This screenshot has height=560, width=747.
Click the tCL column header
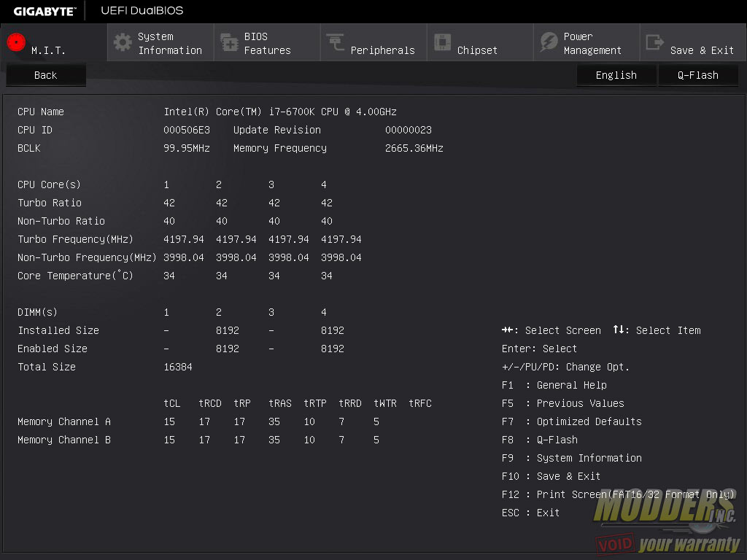tap(172, 403)
